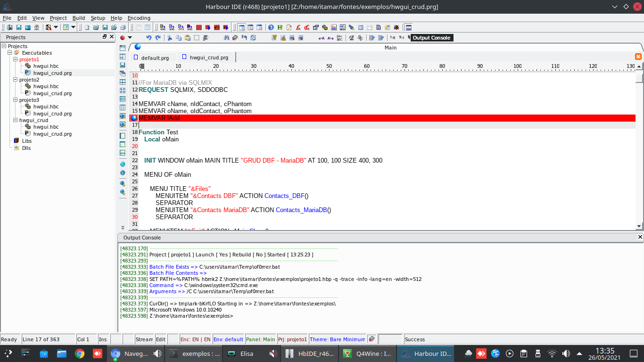
Task: Click the editor vertical scrollbar down arrow
Action: pyautogui.click(x=639, y=226)
